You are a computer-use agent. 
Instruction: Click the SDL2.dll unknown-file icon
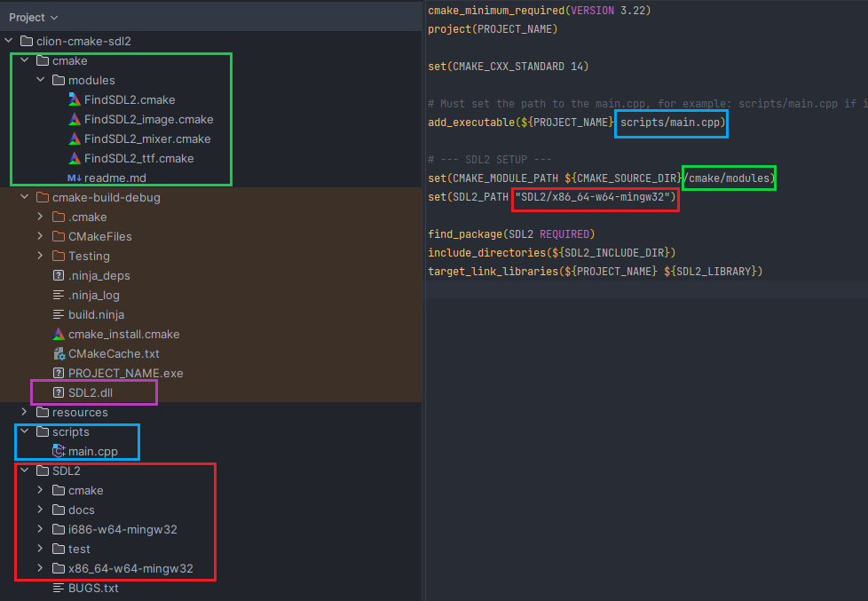point(59,392)
